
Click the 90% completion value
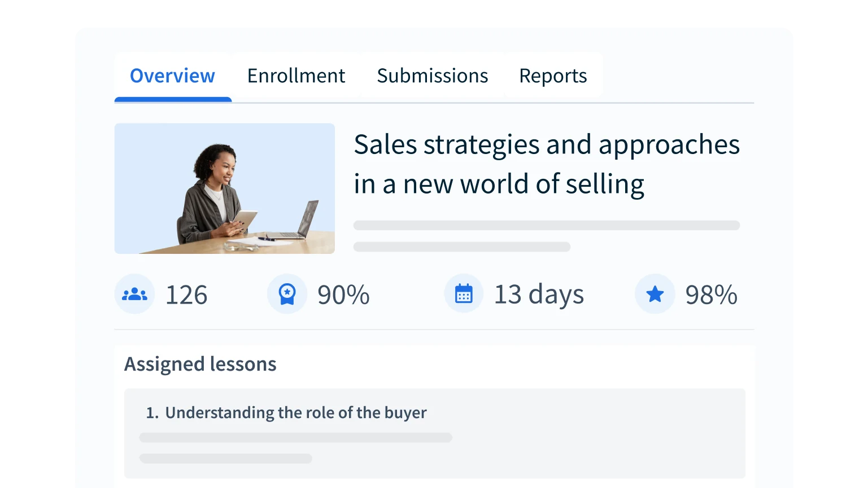(x=343, y=295)
